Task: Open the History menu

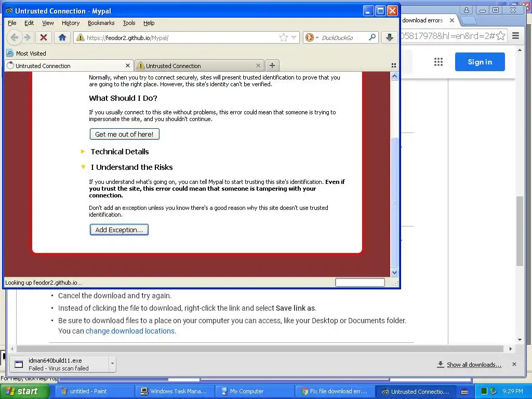Action: click(x=71, y=23)
